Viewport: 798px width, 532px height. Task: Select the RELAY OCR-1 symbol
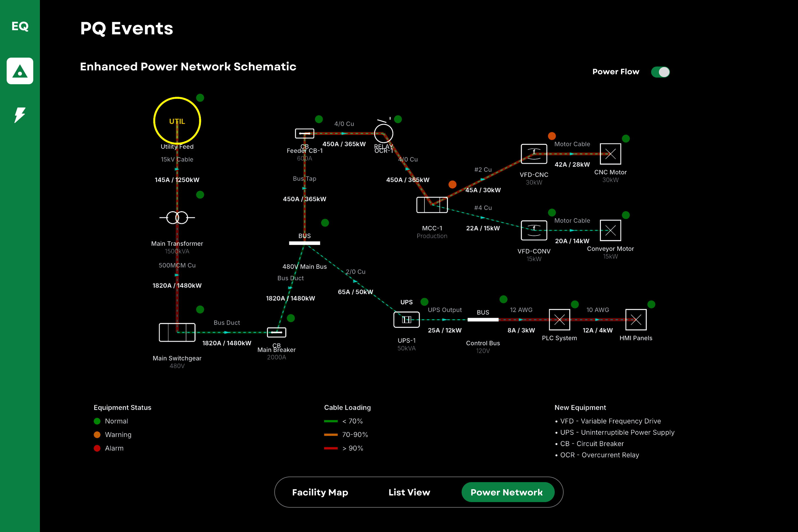point(383,134)
